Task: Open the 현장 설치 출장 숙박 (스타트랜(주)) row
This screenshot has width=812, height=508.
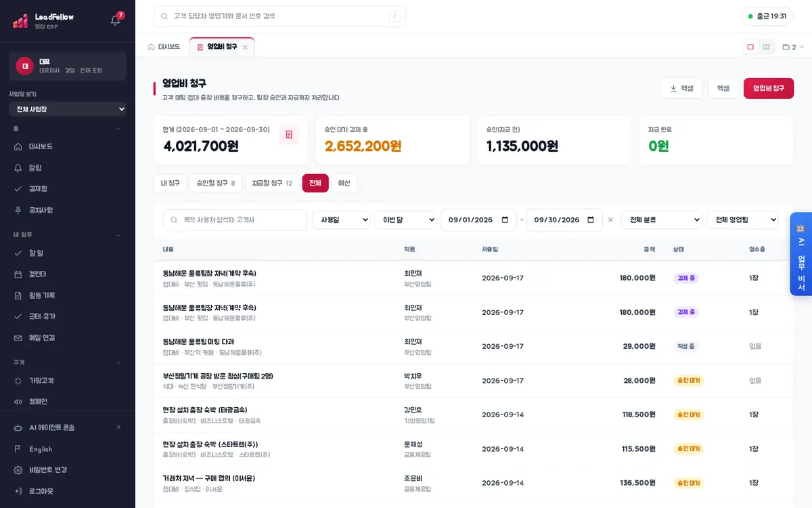Action: [473, 449]
